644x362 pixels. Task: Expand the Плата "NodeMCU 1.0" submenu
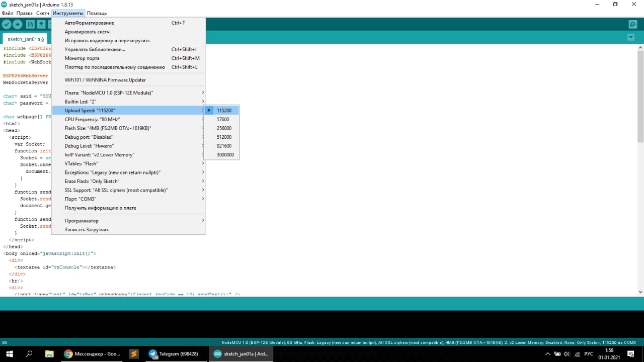(x=129, y=93)
